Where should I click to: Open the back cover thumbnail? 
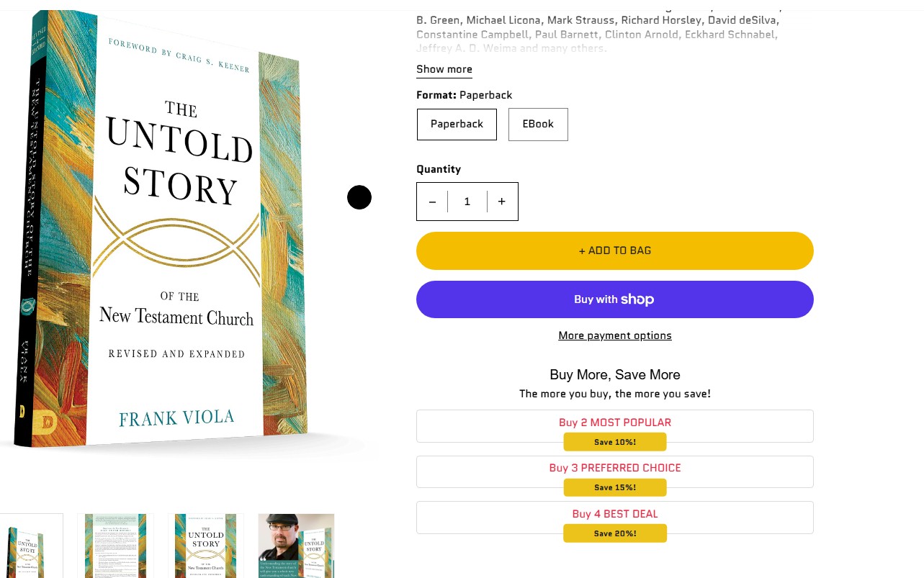(x=115, y=546)
